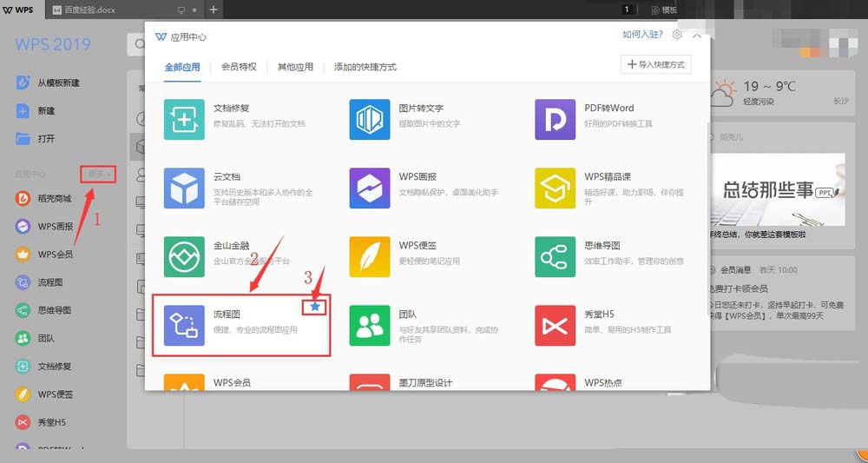Click the WPS 2019 logo text
The width and height of the screenshot is (868, 463).
coord(53,45)
